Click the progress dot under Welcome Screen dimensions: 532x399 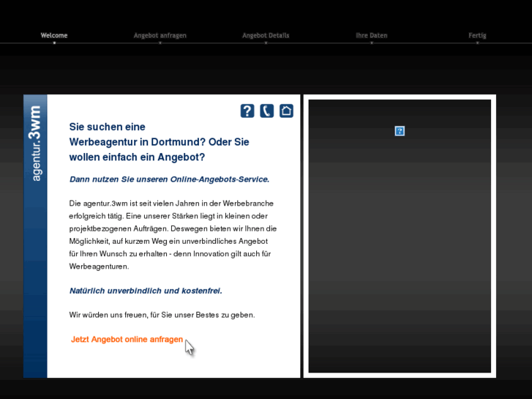tap(54, 42)
